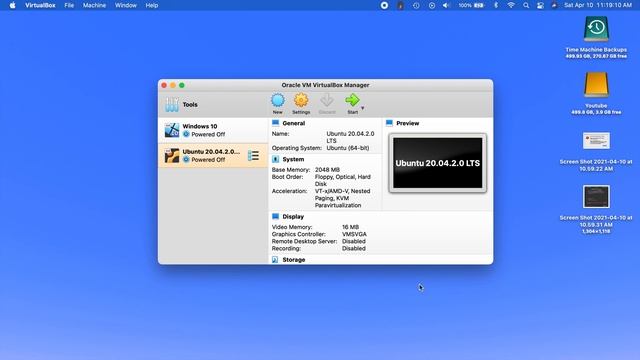Open Settings via the gear toolbar icon
The width and height of the screenshot is (640, 360).
[x=301, y=104]
